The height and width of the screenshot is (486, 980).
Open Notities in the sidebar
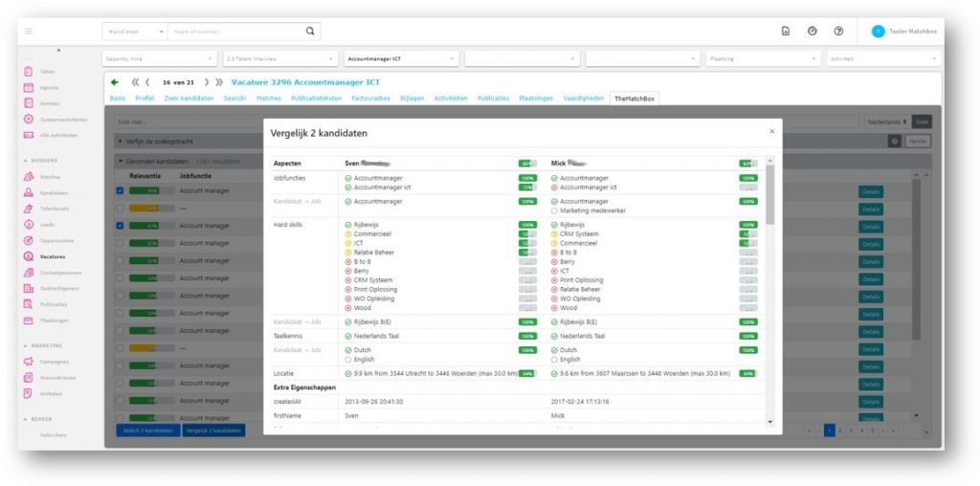pyautogui.click(x=50, y=103)
